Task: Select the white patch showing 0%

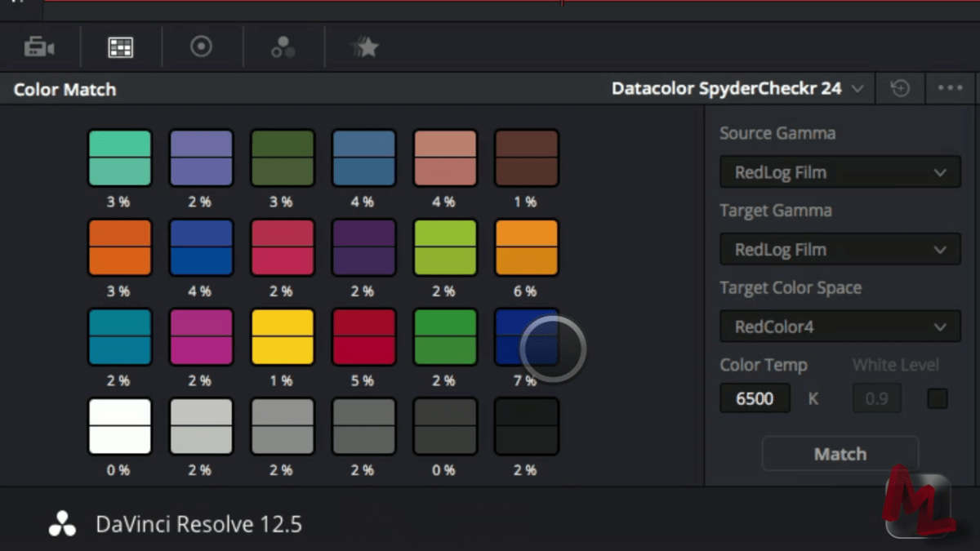Action: pos(119,426)
